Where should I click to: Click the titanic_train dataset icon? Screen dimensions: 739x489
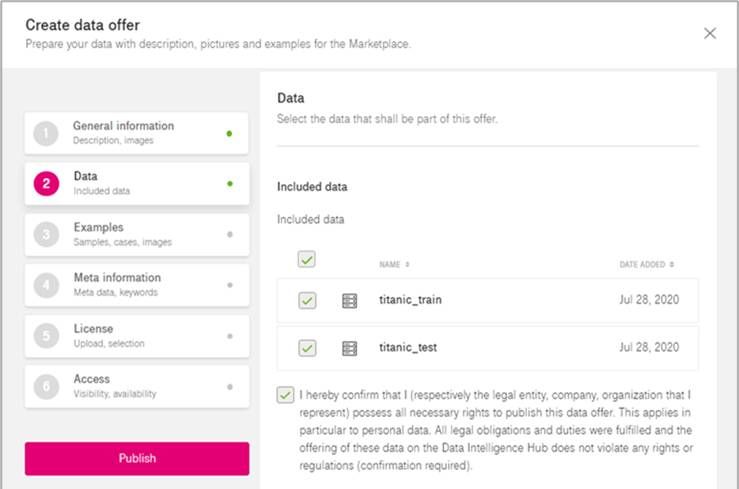(x=349, y=300)
